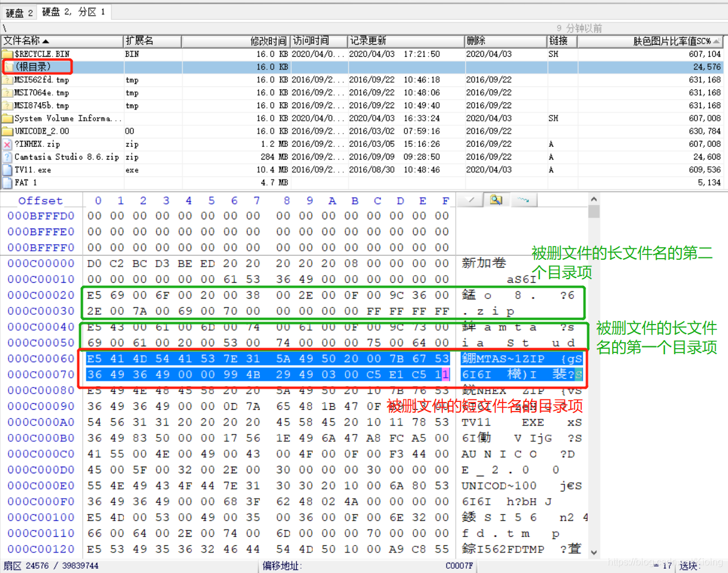
Task: Click the wavy arrow button above the text column
Action: 523,200
